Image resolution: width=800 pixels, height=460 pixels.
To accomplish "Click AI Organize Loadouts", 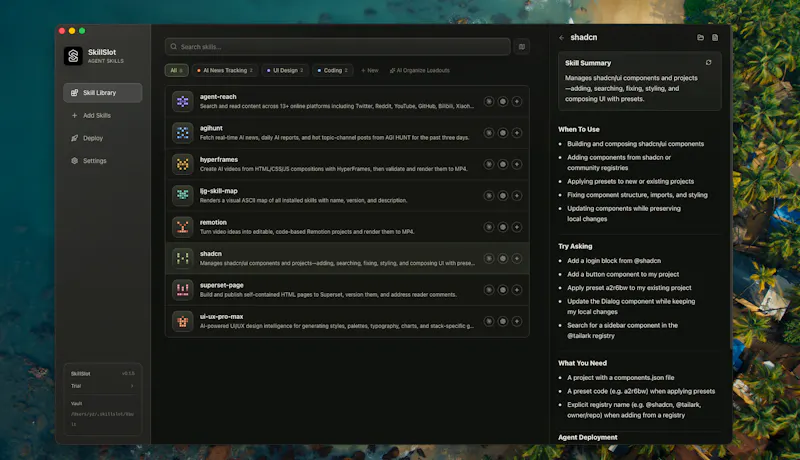I will [420, 70].
